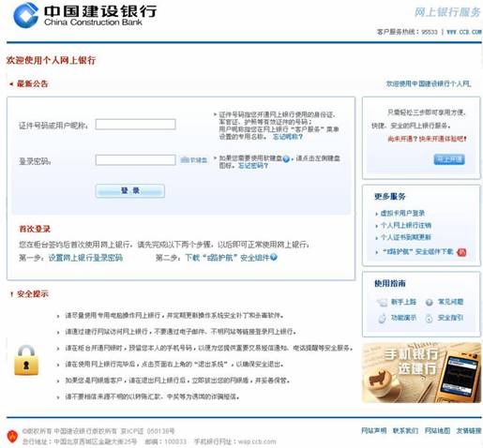
Task: Click the 安全指引 icon
Action: click(x=430, y=319)
